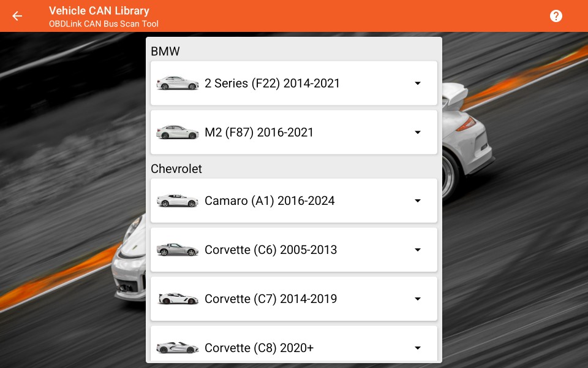Select "Corvette (C6) 2005-2013" text
The image size is (588, 368).
271,250
